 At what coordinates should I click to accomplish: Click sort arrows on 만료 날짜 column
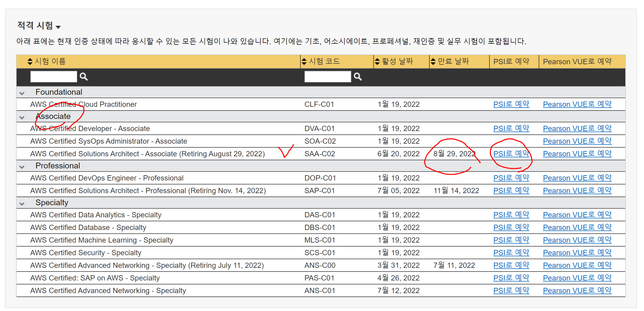point(433,62)
